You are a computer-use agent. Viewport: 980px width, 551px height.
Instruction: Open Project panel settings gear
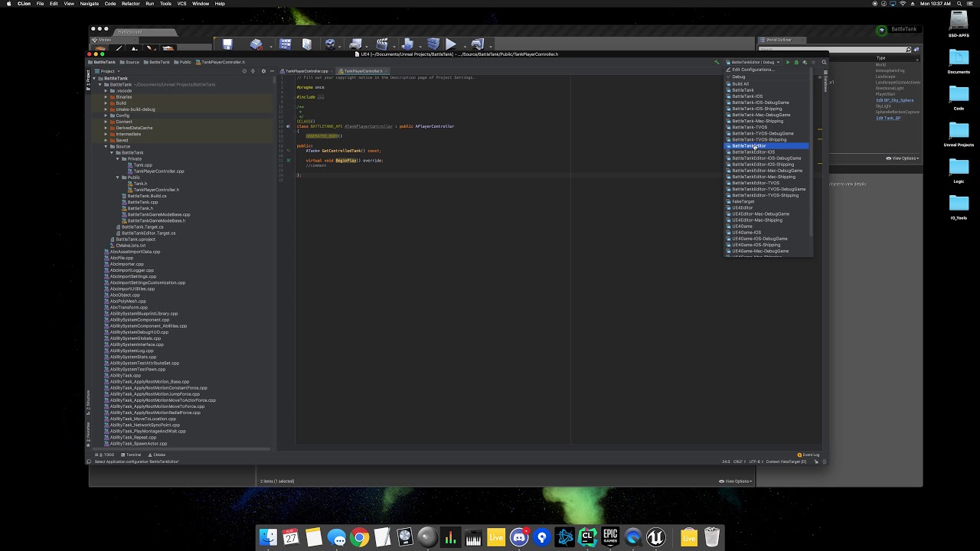click(x=263, y=71)
